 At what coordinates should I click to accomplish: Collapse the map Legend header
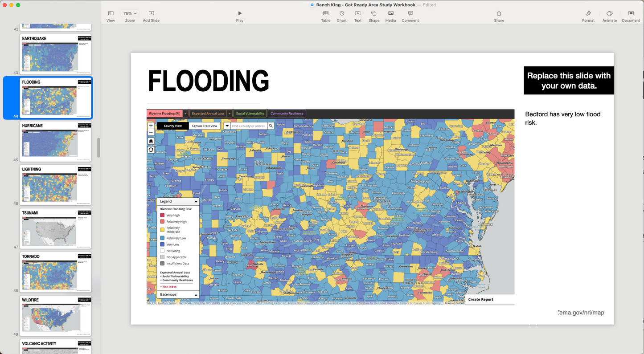tap(178, 202)
